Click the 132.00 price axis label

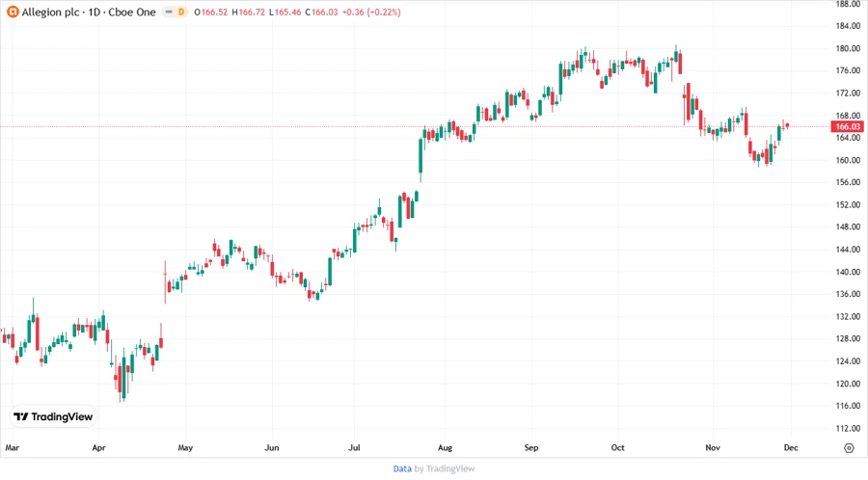click(848, 316)
